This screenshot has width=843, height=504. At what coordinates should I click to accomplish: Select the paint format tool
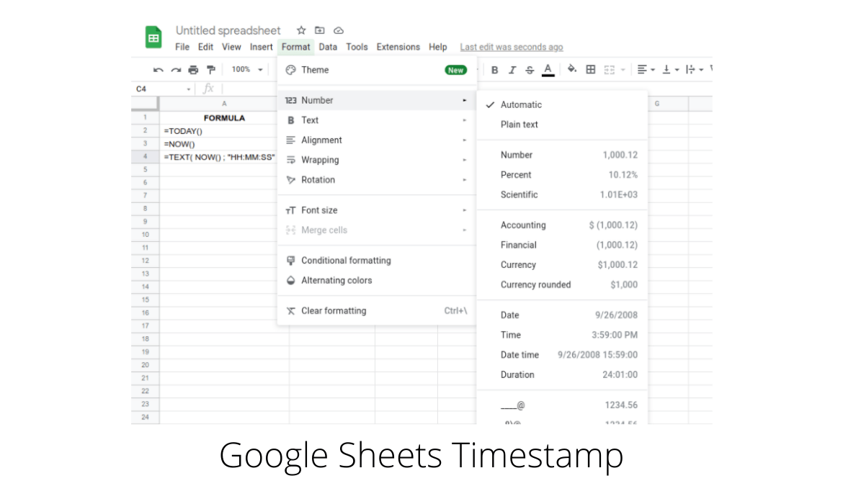(x=210, y=69)
